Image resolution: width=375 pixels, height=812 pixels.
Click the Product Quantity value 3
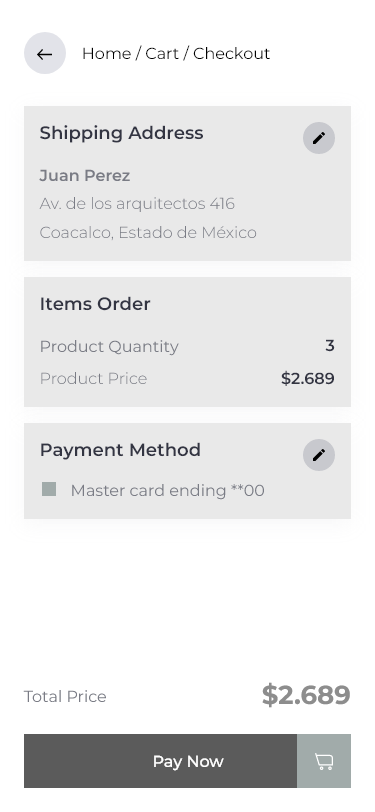(329, 345)
